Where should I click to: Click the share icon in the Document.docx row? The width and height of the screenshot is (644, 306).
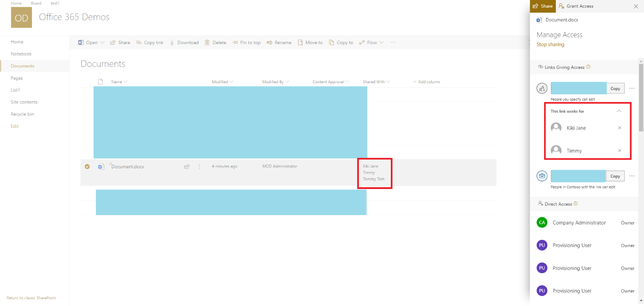click(x=187, y=166)
